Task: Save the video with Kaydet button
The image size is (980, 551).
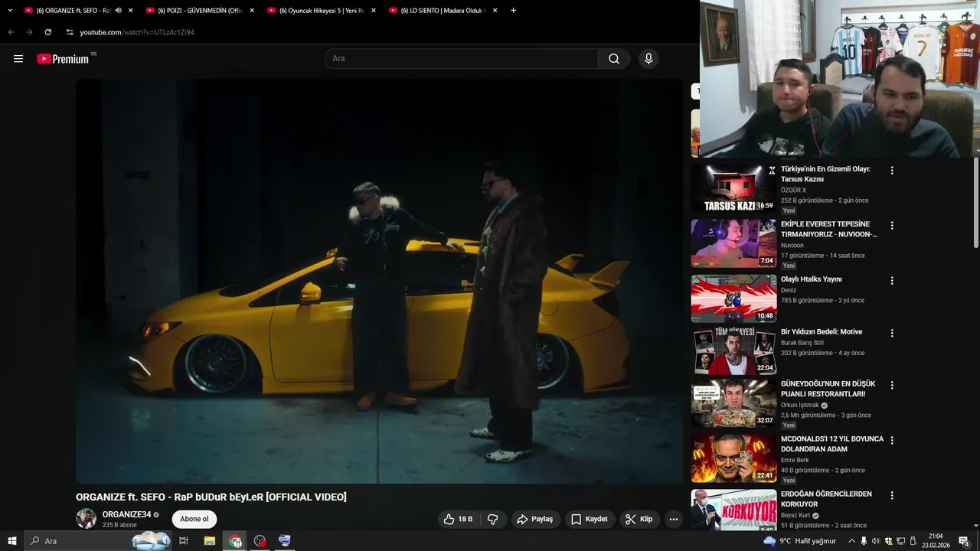Action: [590, 519]
